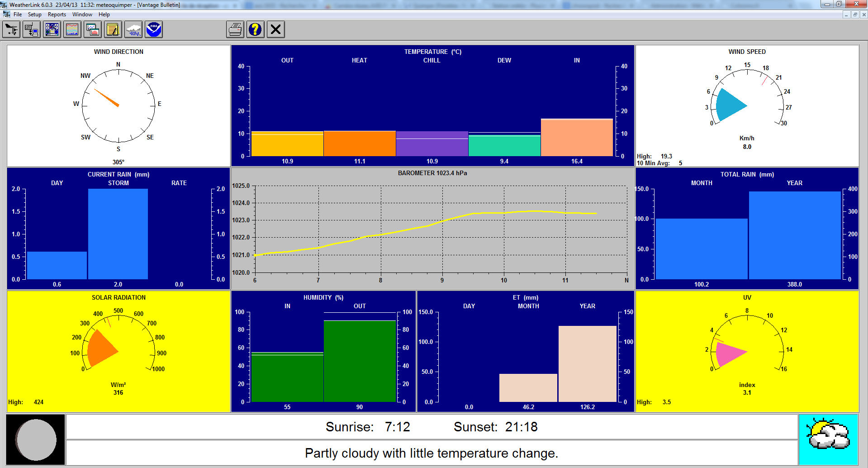Open the Setup menu

click(34, 14)
